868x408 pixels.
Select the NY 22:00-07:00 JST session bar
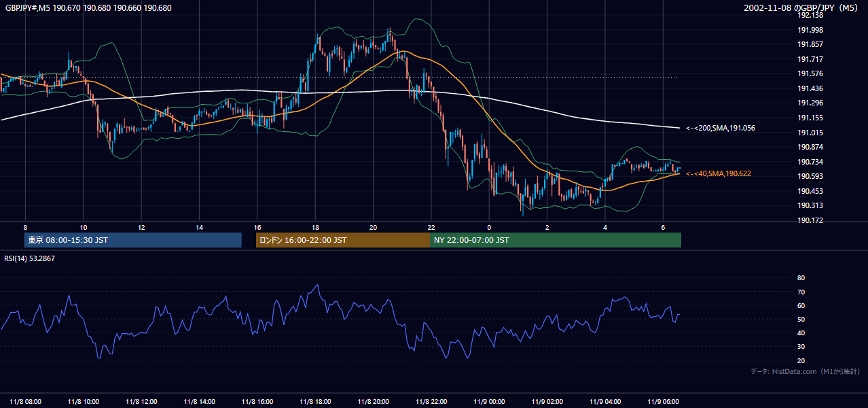click(x=556, y=240)
